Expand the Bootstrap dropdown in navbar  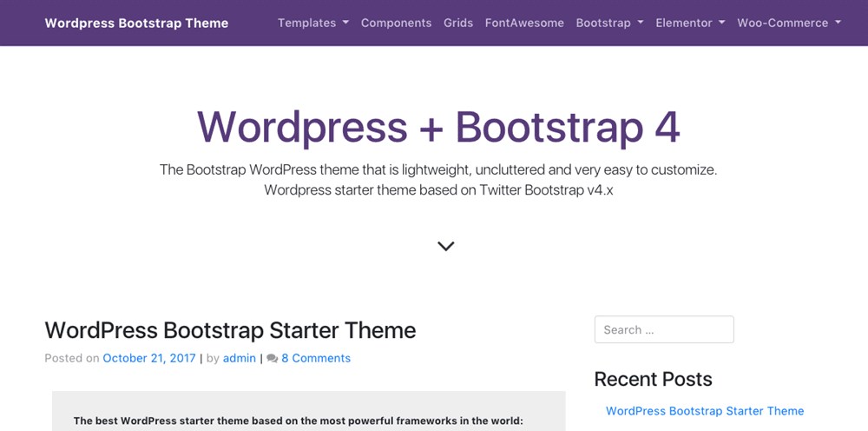coord(609,23)
